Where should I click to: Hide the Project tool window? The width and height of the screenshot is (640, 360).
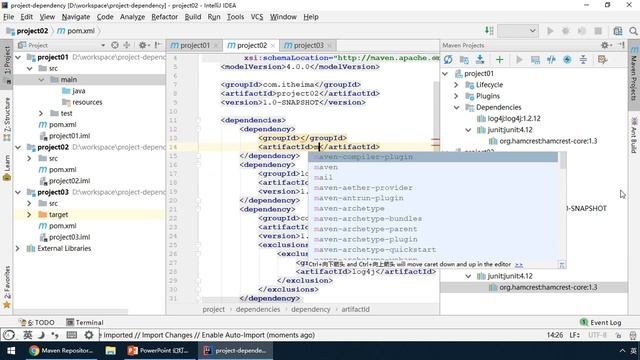[158, 45]
